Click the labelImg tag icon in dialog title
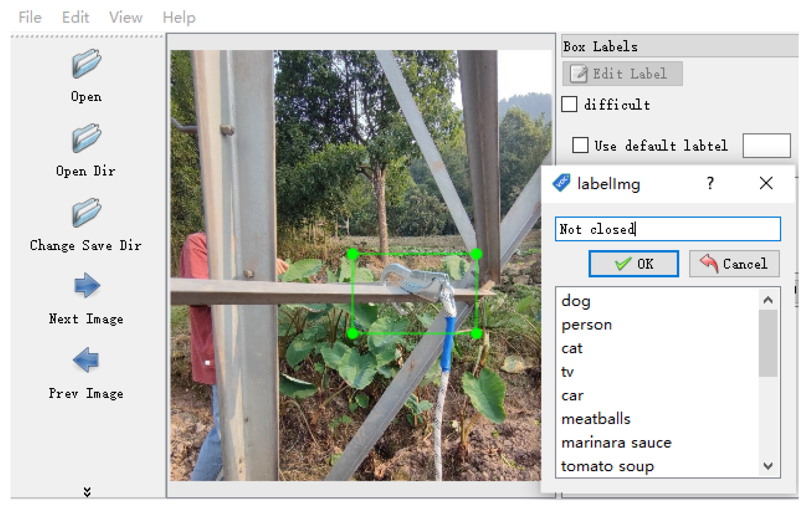The width and height of the screenshot is (812, 512). (562, 183)
